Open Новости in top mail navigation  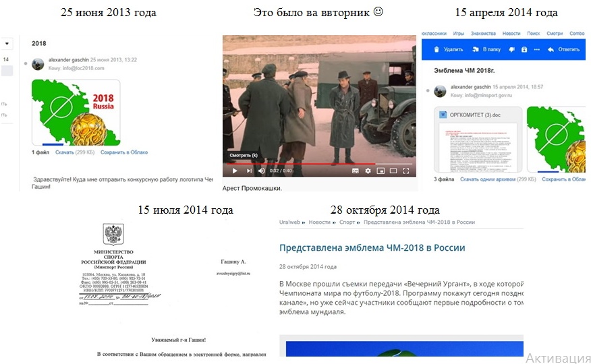click(511, 34)
